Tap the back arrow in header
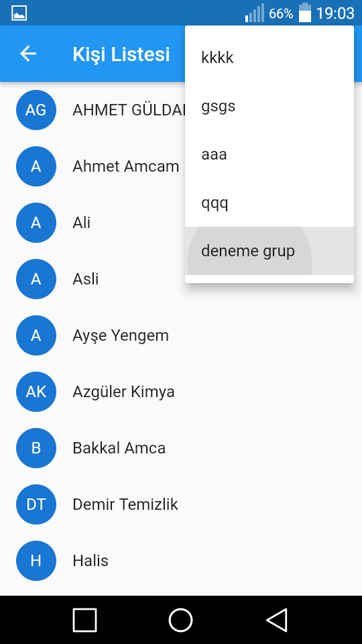The height and width of the screenshot is (644, 362). pyautogui.click(x=28, y=54)
